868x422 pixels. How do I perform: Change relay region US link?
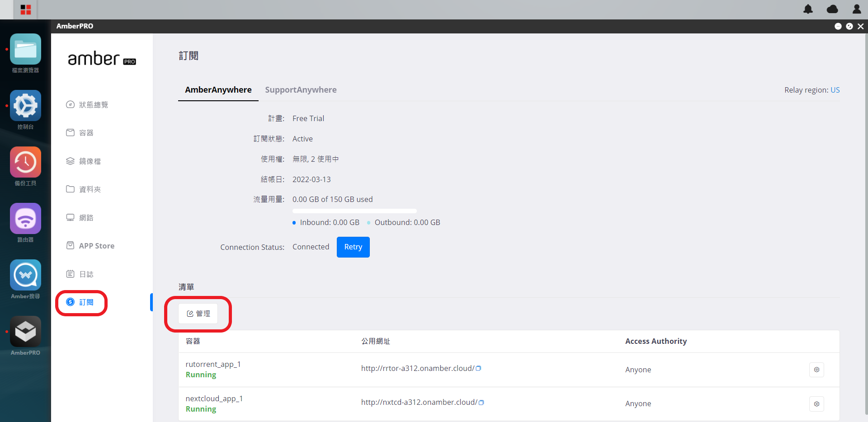[835, 90]
